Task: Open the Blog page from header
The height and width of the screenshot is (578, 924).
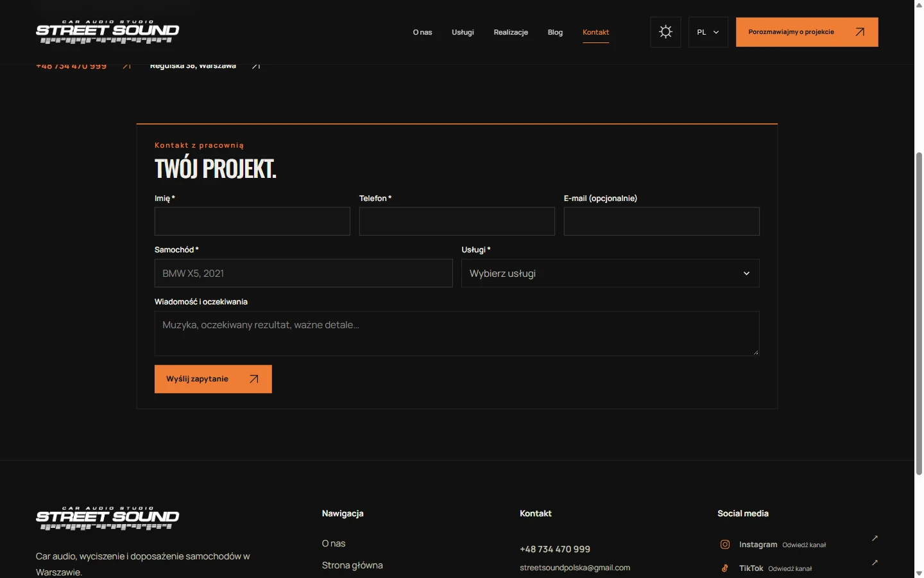Action: (x=555, y=32)
